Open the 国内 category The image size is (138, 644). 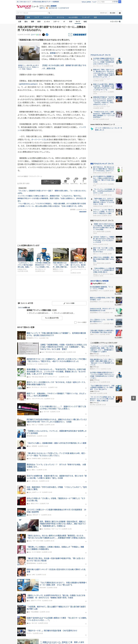point(26,21)
